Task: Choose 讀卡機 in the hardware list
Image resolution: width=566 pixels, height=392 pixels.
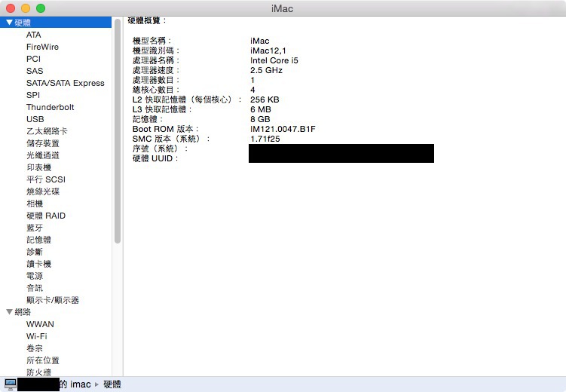Action: [38, 264]
